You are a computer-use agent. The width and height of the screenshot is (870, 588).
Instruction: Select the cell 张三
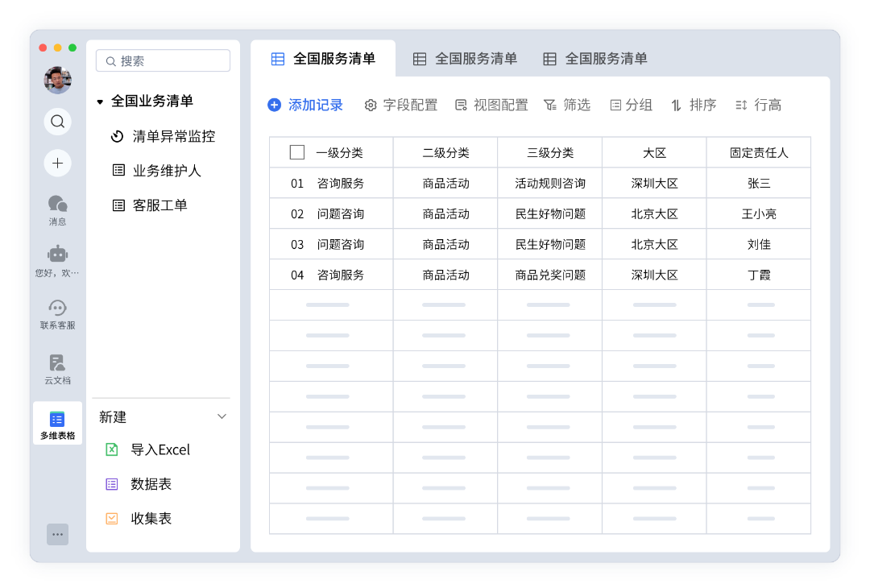759,183
